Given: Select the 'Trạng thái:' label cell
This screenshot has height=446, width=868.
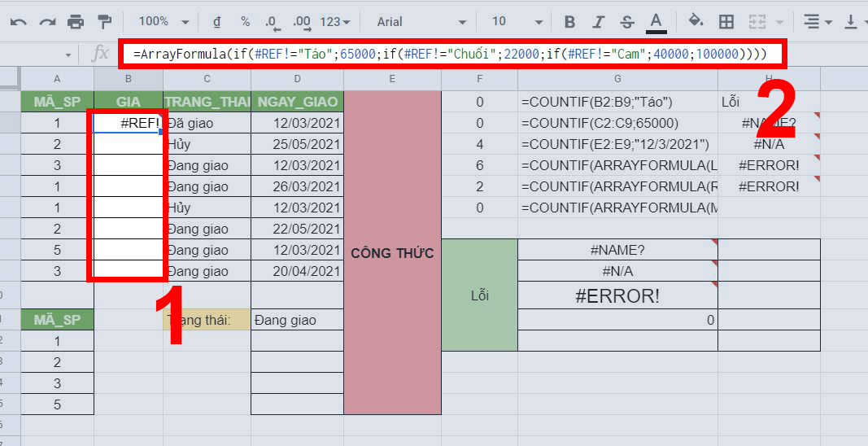Looking at the screenshot, I should [207, 320].
